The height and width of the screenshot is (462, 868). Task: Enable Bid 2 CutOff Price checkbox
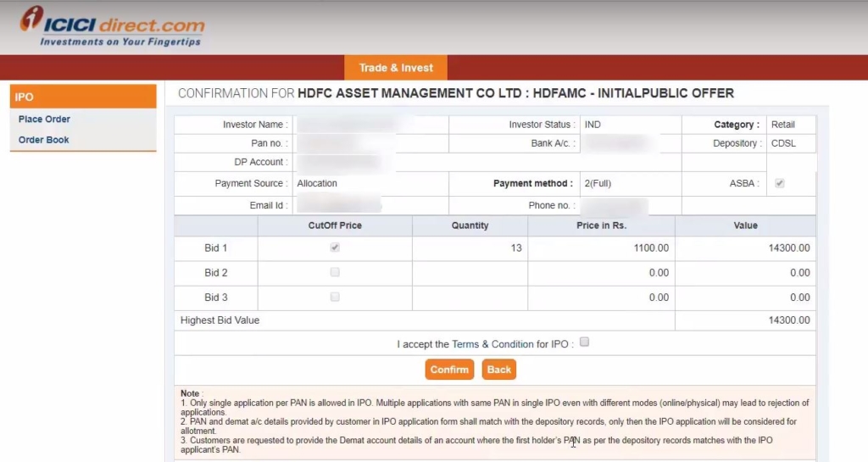(335, 272)
